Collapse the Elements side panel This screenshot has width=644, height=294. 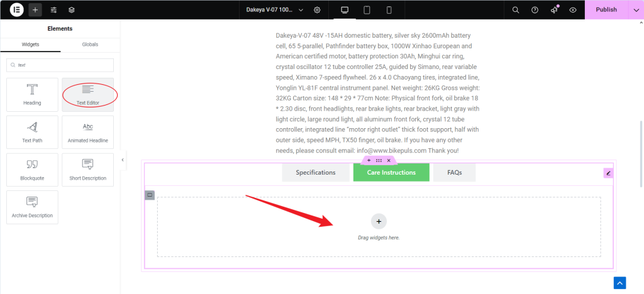[123, 160]
